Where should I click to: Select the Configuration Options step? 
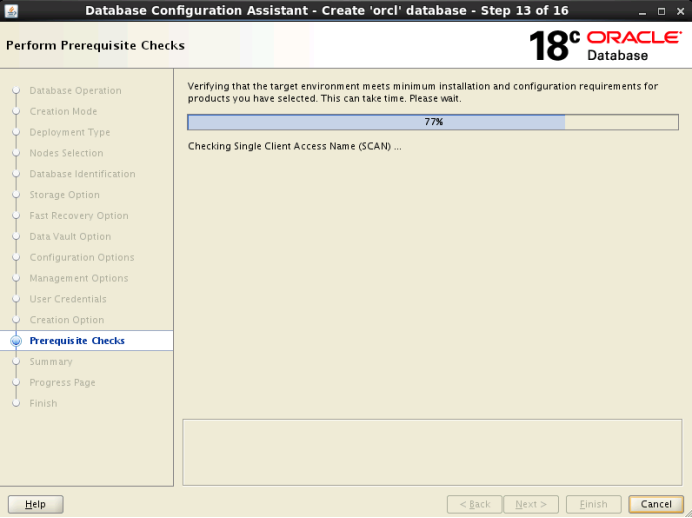pos(82,257)
